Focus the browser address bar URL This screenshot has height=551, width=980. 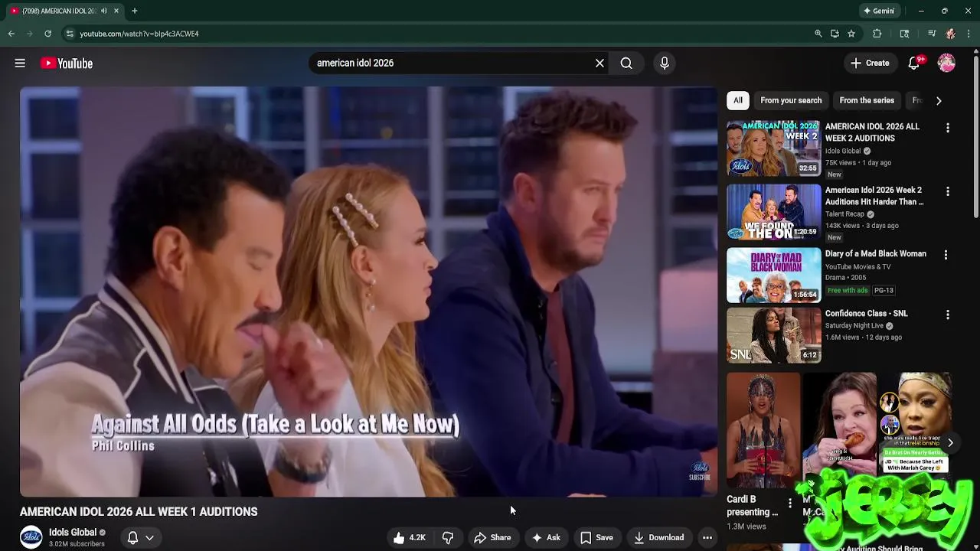pos(139,34)
